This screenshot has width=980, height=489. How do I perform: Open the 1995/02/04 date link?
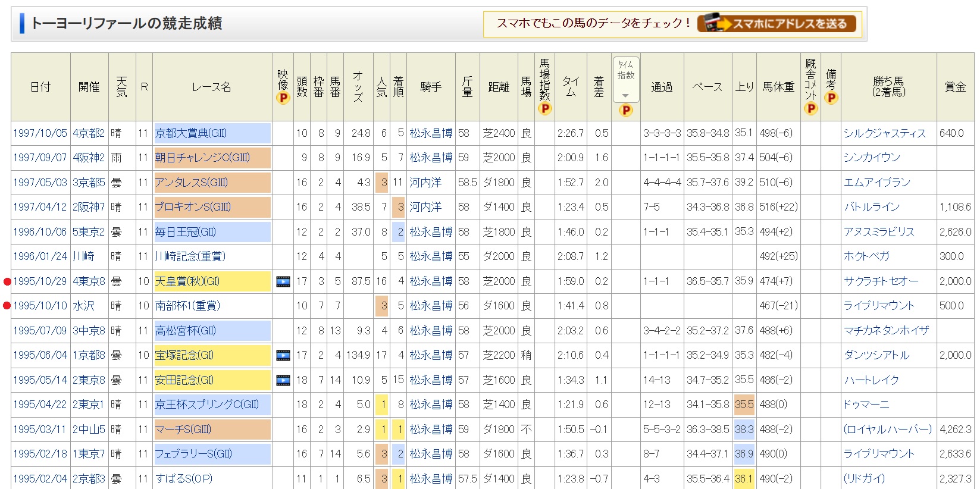pos(40,479)
